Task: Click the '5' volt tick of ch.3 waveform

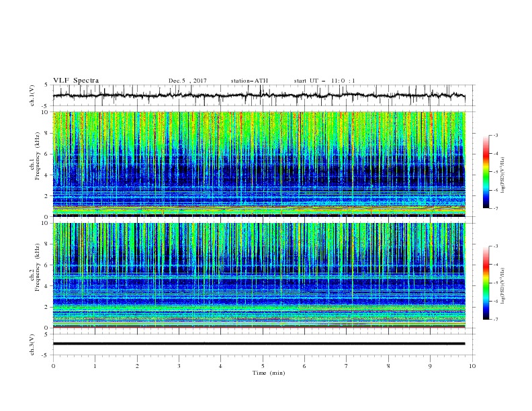Action: pos(46,334)
